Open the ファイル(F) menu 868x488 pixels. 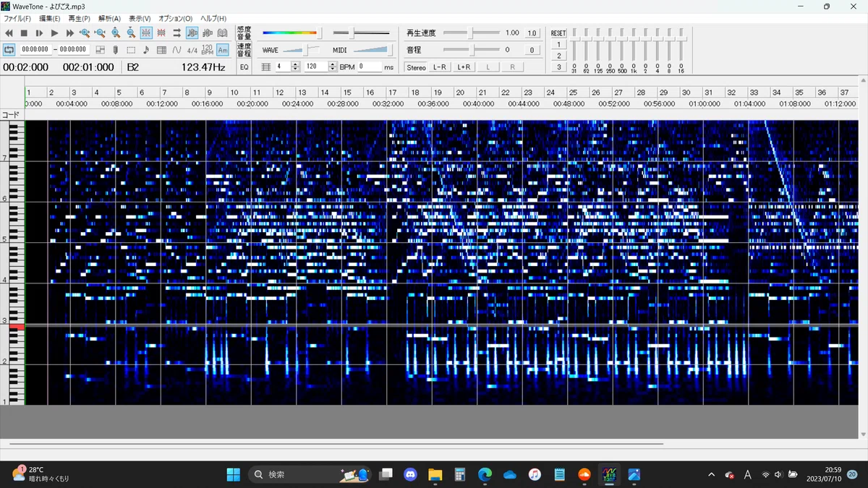pyautogui.click(x=17, y=18)
